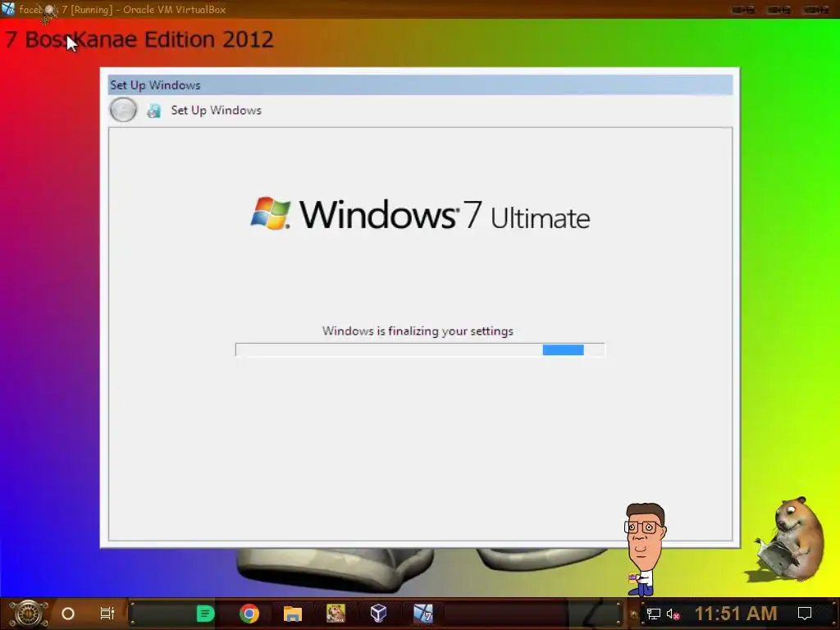Viewport: 840px width, 630px height.
Task: Open the network tray icon
Action: (x=653, y=614)
